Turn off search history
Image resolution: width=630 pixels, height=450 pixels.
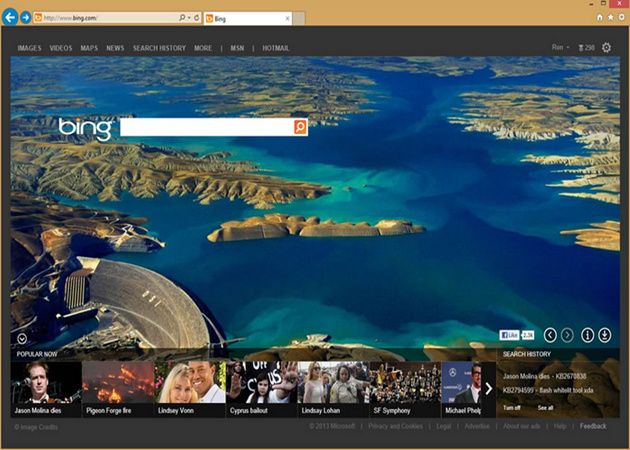511,407
